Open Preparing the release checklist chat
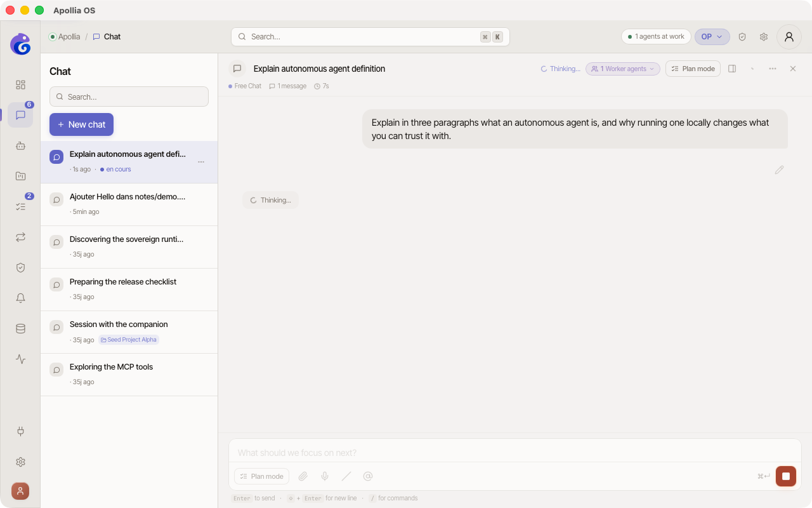This screenshot has width=812, height=508. tap(129, 290)
